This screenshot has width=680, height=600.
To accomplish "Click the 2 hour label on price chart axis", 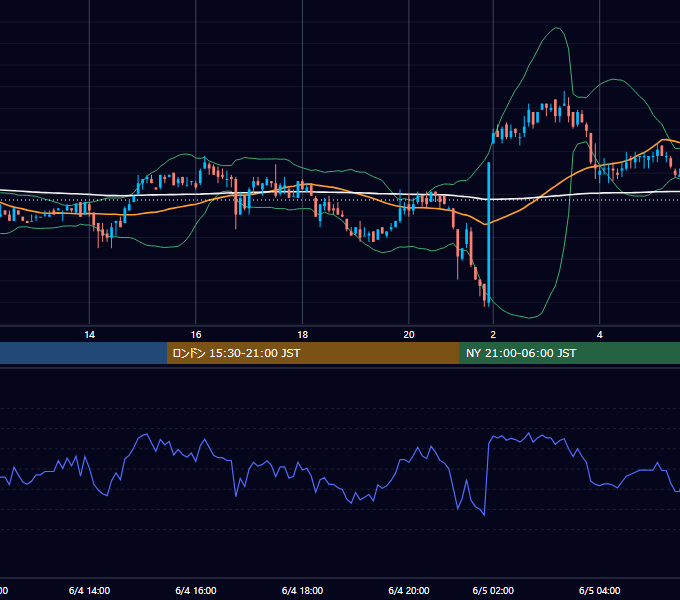I will click(493, 335).
